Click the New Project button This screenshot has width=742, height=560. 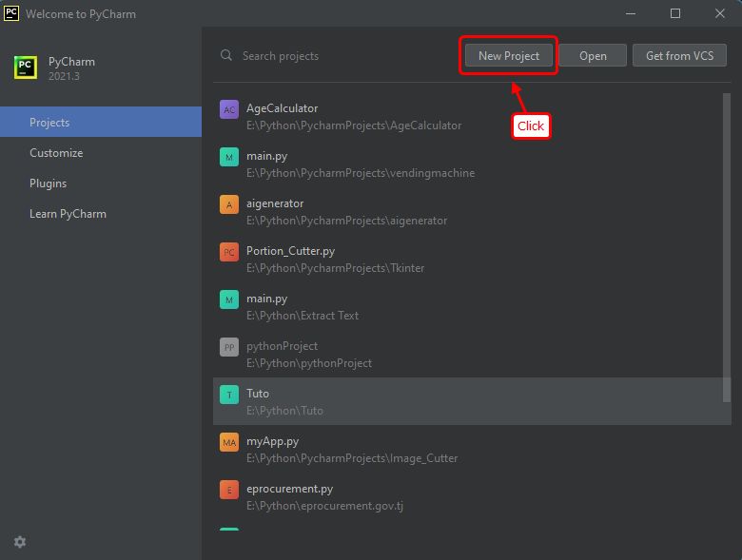508,56
